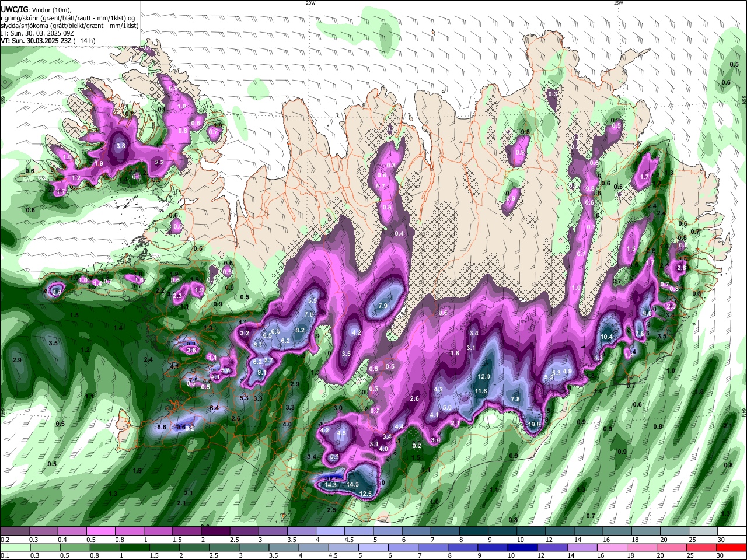Click the 4.9 precipitation value
Viewport: 747px width, 560px height.
click(567, 372)
